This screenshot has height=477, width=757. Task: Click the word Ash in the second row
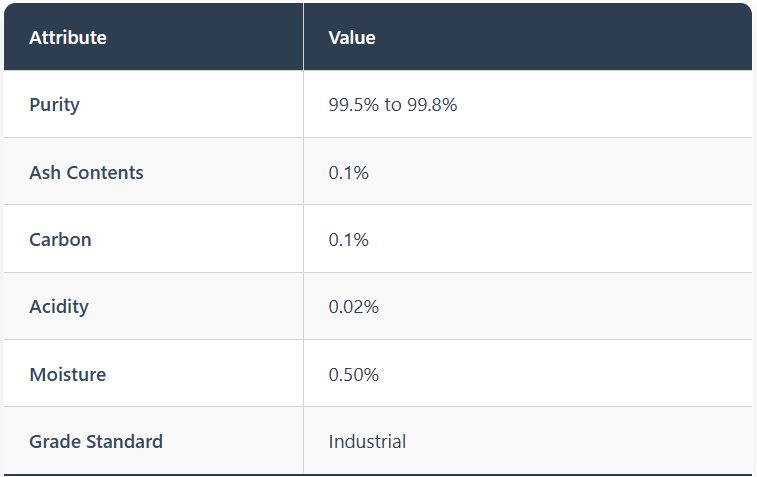point(45,172)
